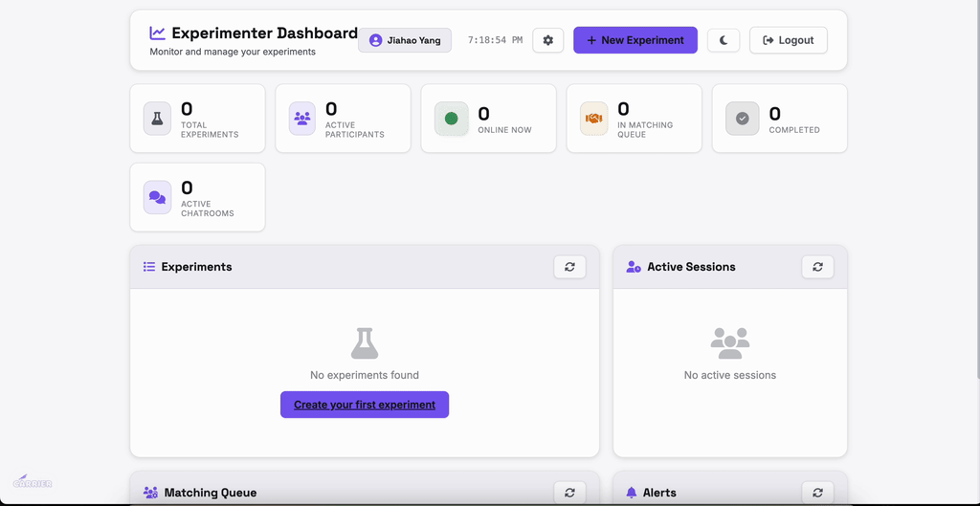This screenshot has height=506, width=980.
Task: Click 'Monitor and manage your experiments' subtitle
Action: point(233,52)
